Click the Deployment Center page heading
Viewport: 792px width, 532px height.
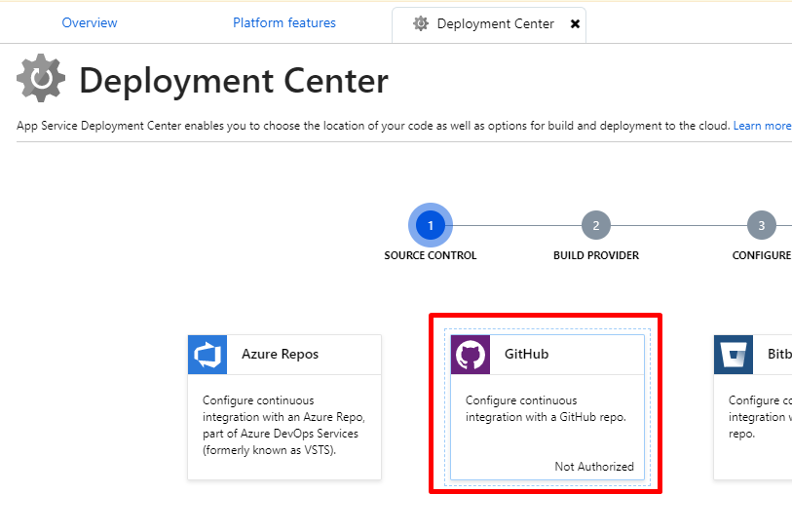[x=234, y=81]
